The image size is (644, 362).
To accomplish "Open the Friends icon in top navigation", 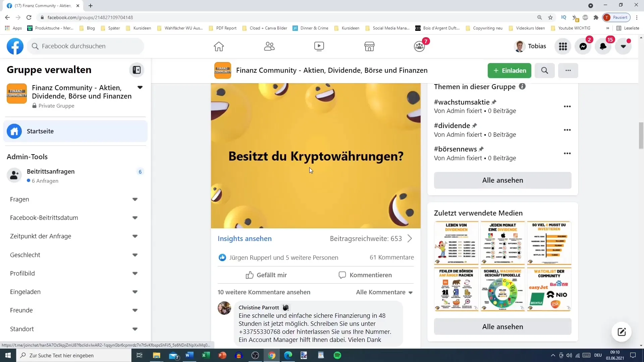I will [x=269, y=46].
